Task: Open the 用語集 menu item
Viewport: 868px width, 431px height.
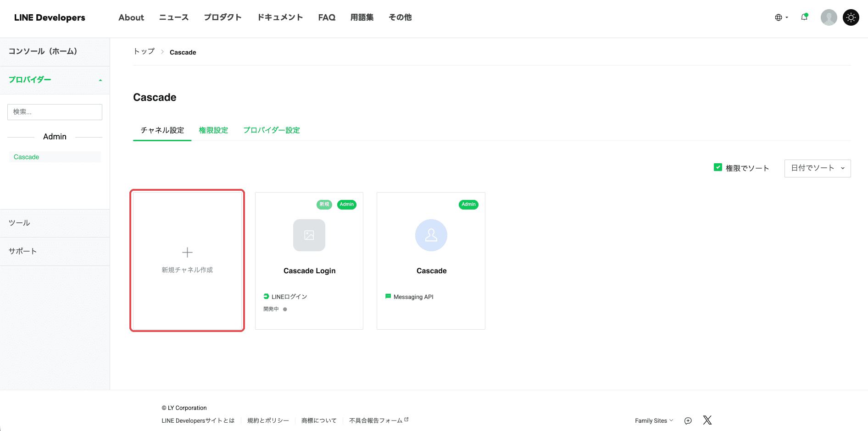Action: point(362,17)
